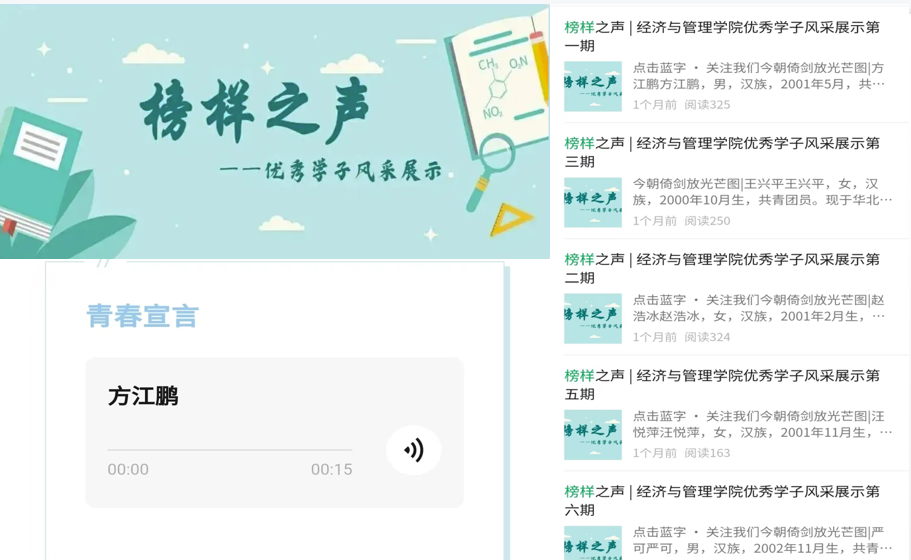The height and width of the screenshot is (560, 911).
Task: Open article 优秀学子风采展示第六期 title
Action: tap(722, 501)
